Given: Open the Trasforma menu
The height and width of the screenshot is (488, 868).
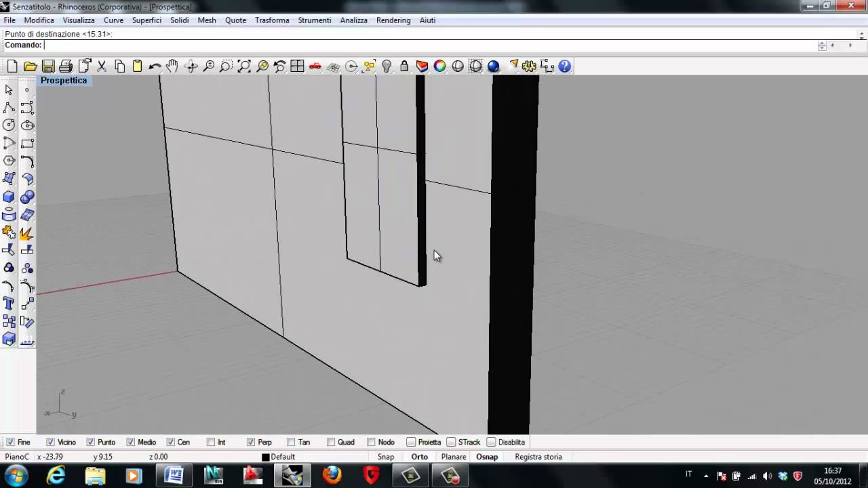Looking at the screenshot, I should coord(272,20).
